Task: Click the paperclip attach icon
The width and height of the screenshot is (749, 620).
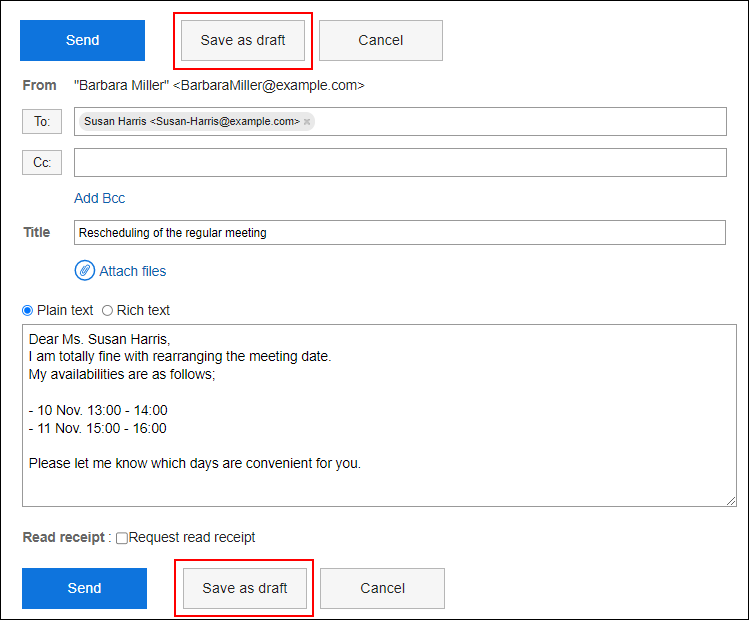Action: pyautogui.click(x=85, y=271)
